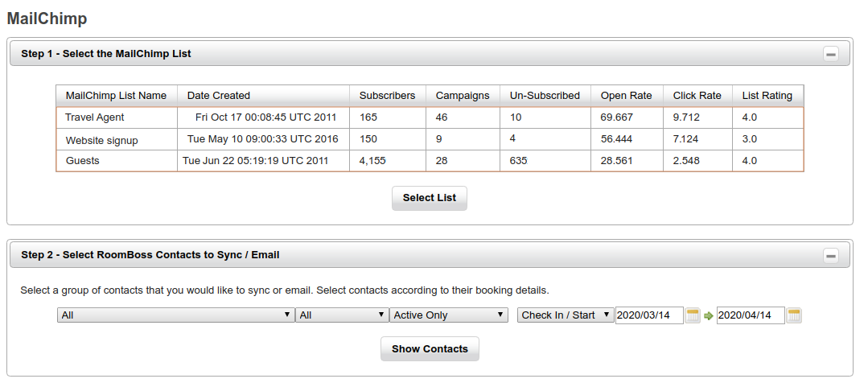Collapse the Step 1 MailChimp List panel
The image size is (868, 387).
831,54
